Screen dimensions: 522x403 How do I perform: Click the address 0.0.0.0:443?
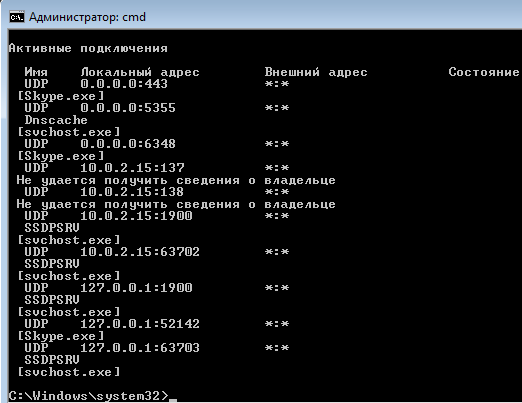[x=124, y=84]
